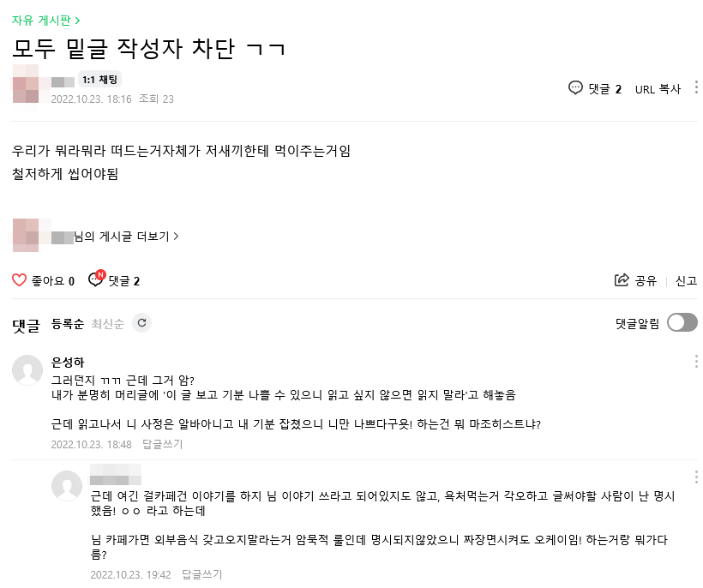Click 은성하's profile avatar
Image resolution: width=703 pixels, height=588 pixels.
point(27,369)
